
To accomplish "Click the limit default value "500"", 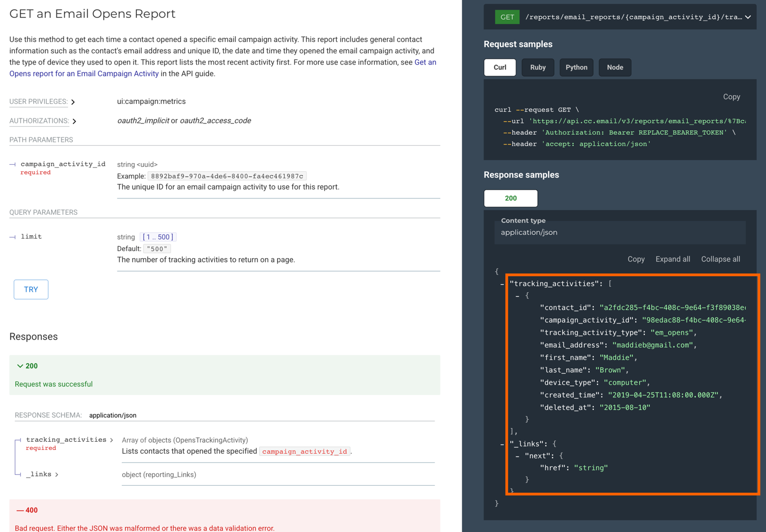I will (x=157, y=249).
